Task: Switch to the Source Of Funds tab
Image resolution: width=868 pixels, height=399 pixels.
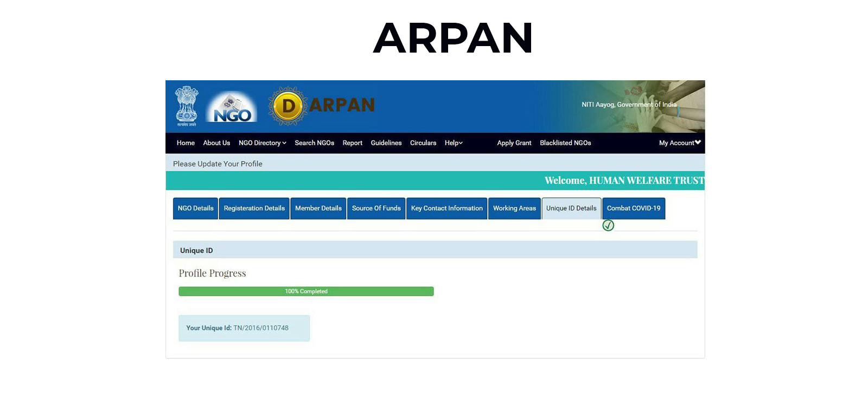Action: [376, 208]
